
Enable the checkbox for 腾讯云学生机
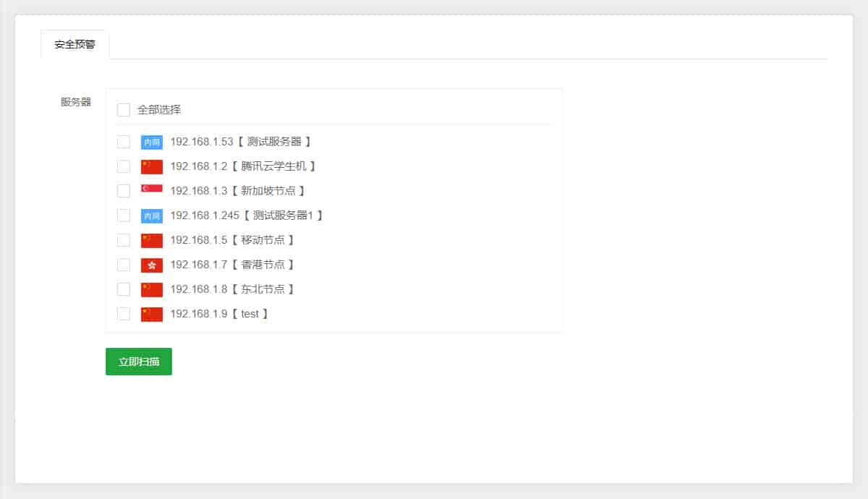click(124, 166)
